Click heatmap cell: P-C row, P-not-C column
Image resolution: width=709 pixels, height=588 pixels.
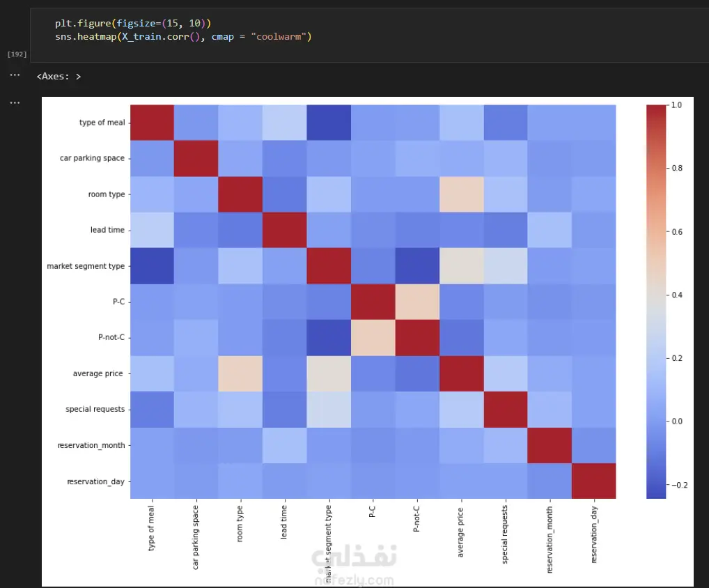[417, 302]
